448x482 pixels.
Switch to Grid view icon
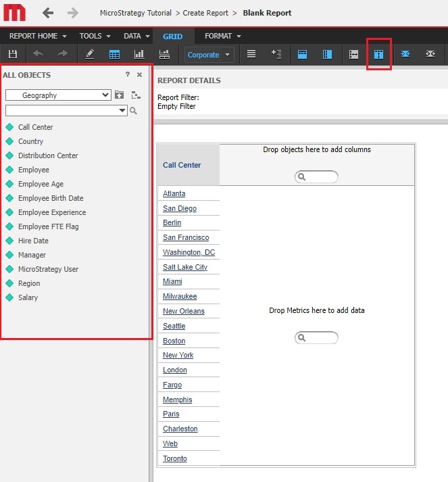tap(114, 55)
